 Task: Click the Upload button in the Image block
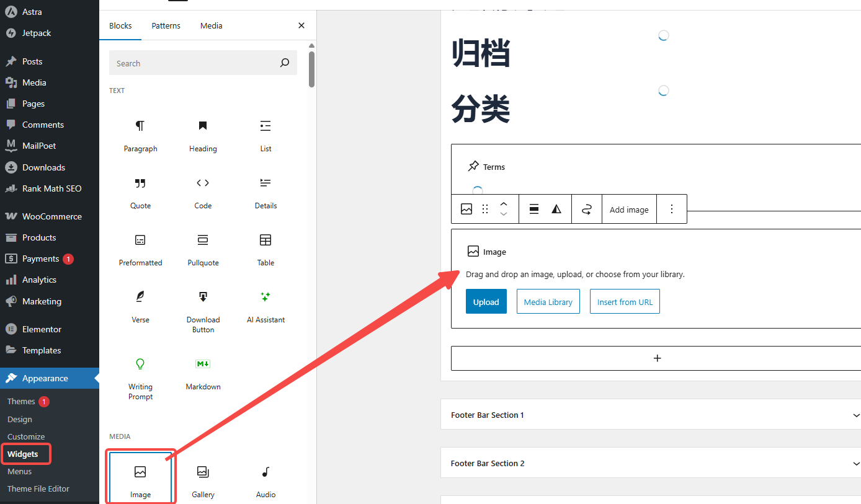486,301
